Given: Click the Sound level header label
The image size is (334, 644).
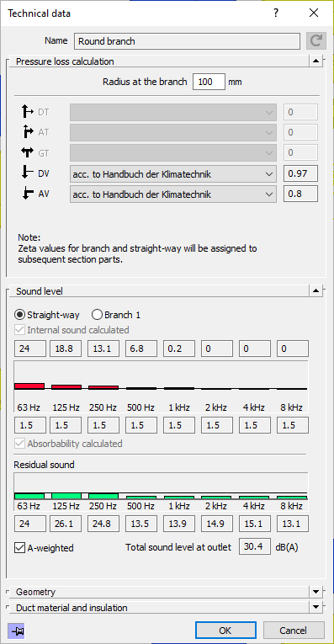Looking at the screenshot, I should point(40,291).
